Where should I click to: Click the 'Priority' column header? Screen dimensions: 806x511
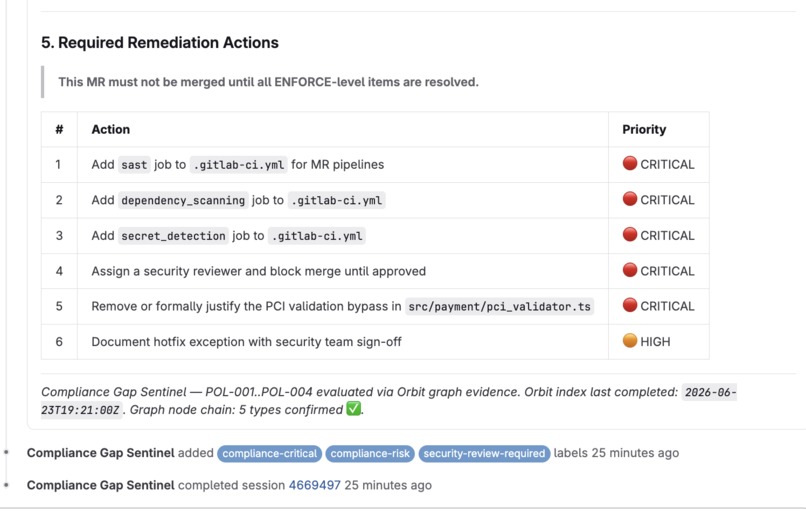click(644, 130)
